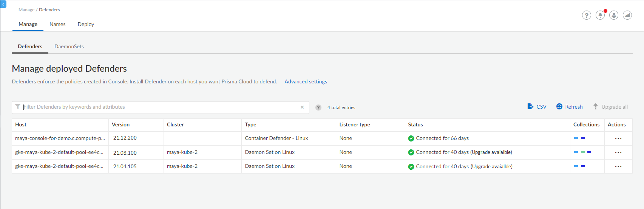Open actions menu for version 21.04.105 Defender
The height and width of the screenshot is (209, 644).
(x=618, y=166)
